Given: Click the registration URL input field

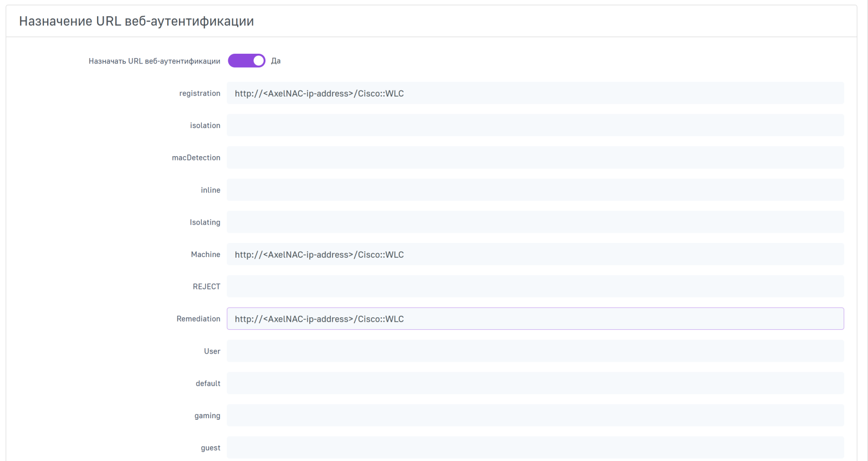Looking at the screenshot, I should [x=535, y=93].
